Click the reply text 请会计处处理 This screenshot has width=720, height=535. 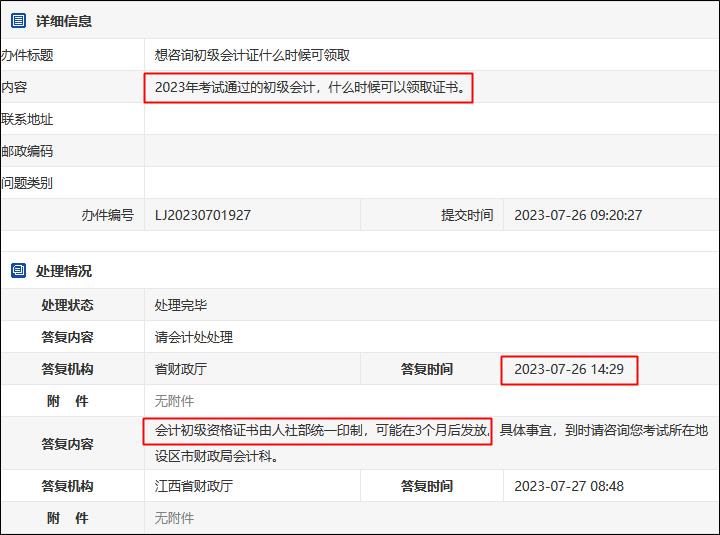click(194, 337)
